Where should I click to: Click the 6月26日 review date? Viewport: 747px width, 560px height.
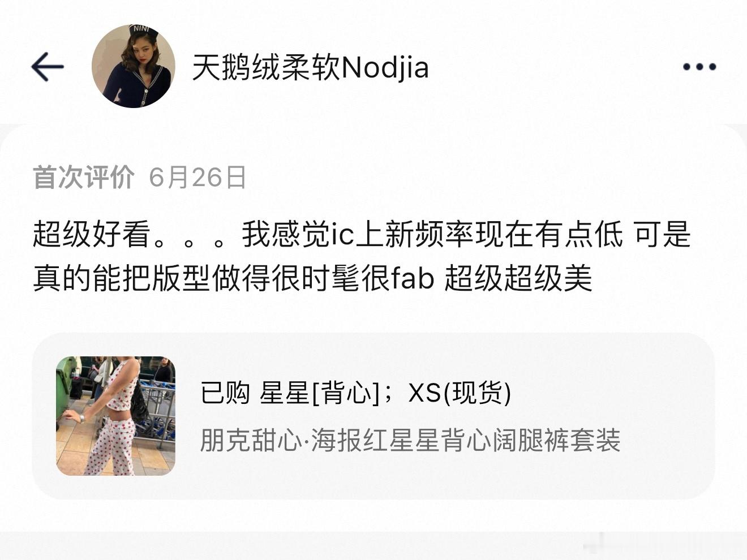click(x=198, y=177)
